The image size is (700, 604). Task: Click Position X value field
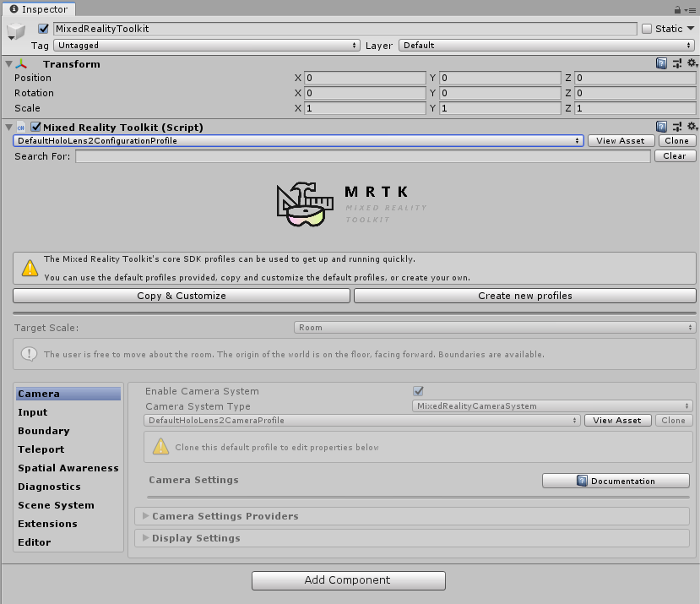point(365,78)
